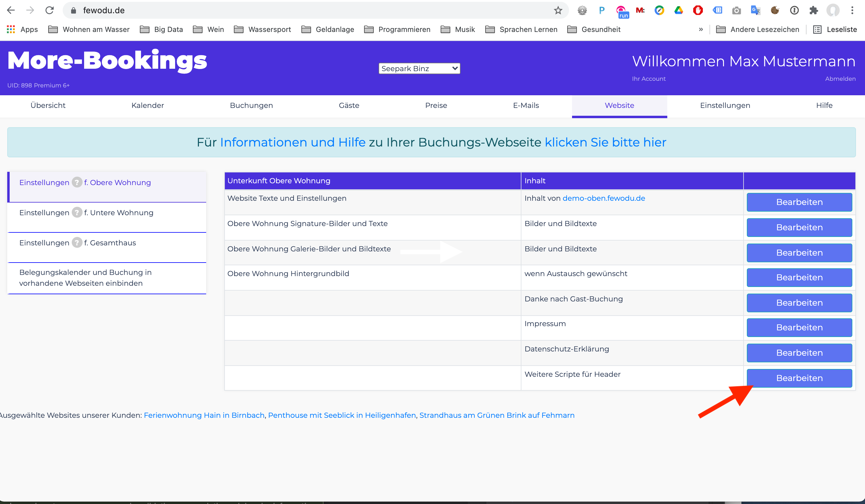Open the 'Big Data' bookmark folder
Screen dimensions: 865x504
[161, 30]
